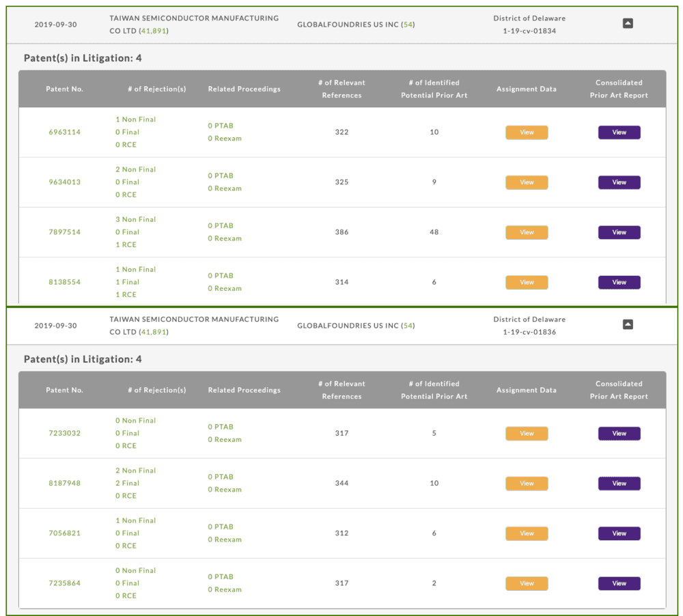683x616 pixels.
Task: Click the # of Rejection(s) header in case 1-19-cv-01836
Action: pos(157,390)
